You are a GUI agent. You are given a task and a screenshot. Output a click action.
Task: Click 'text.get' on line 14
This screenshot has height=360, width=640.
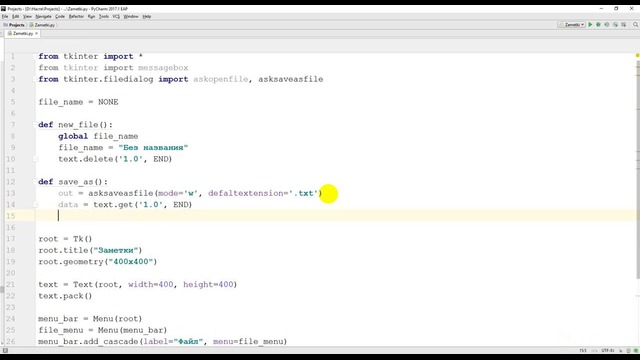point(113,205)
